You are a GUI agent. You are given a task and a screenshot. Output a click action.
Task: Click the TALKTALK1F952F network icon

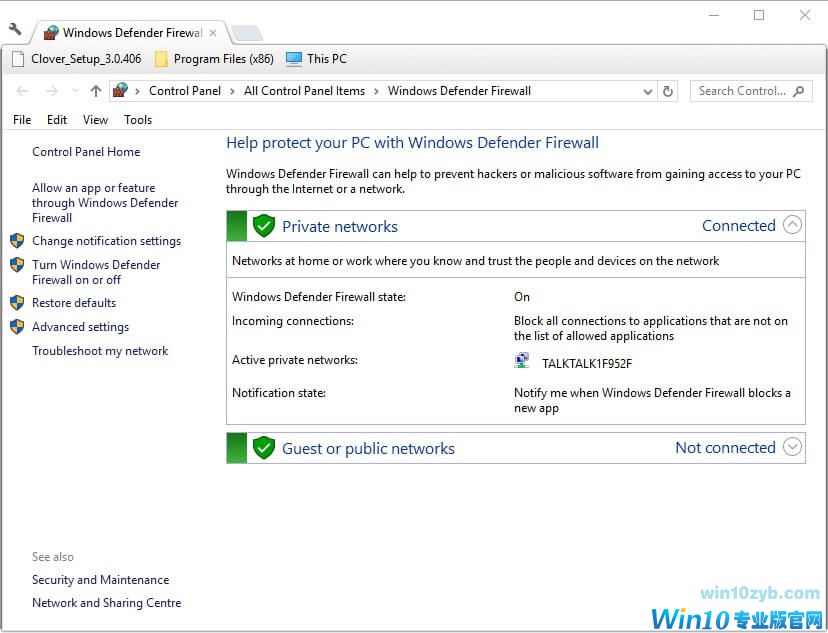(523, 362)
